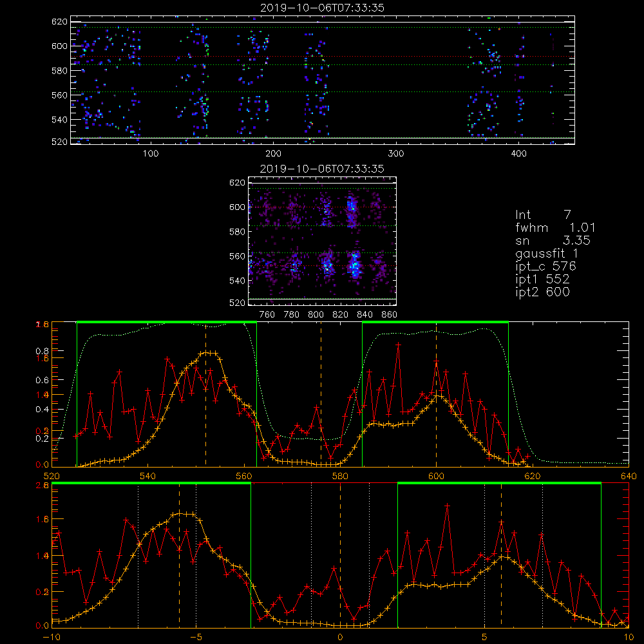Click x-axis label −10 on bottom plot
The width and height of the screenshot is (644, 644).
(52, 638)
